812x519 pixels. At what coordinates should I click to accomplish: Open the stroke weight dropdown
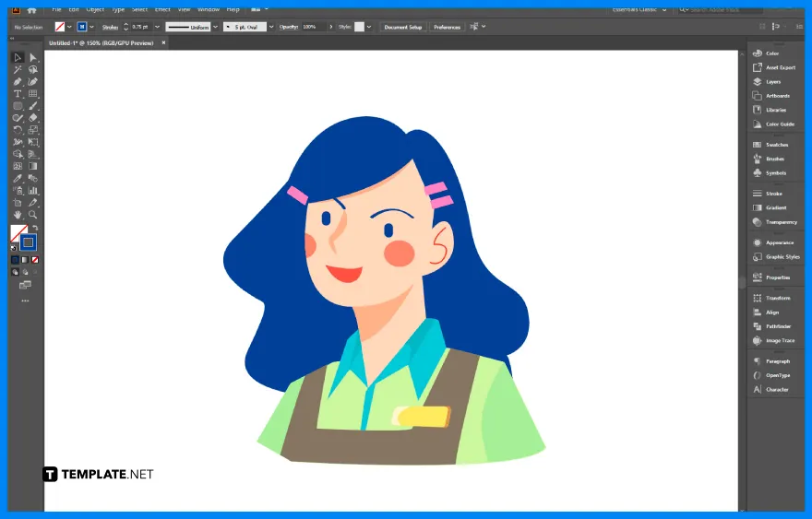(157, 27)
